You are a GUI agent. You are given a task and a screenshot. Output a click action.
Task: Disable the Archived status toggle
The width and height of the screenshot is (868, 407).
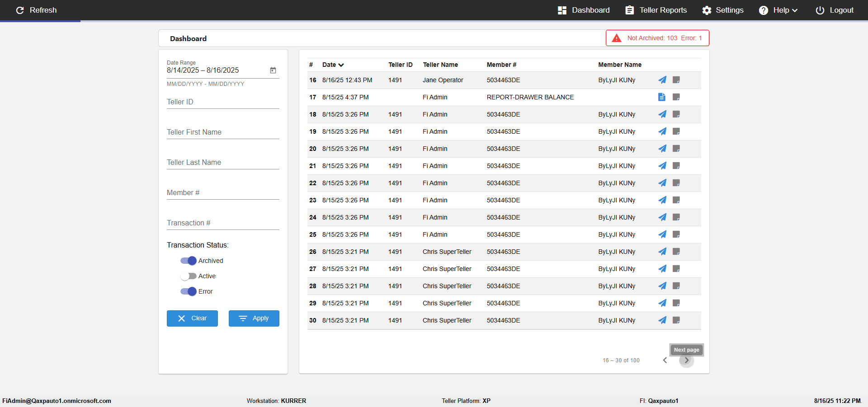[189, 261]
